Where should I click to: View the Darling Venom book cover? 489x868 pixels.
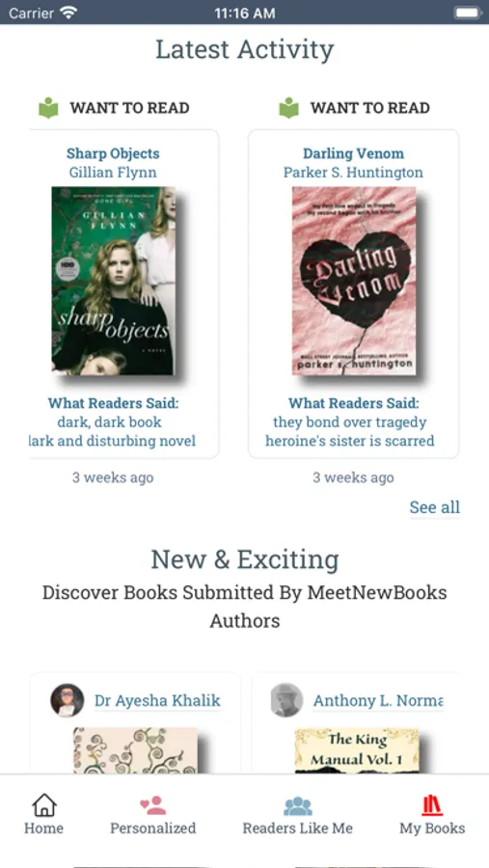click(354, 281)
